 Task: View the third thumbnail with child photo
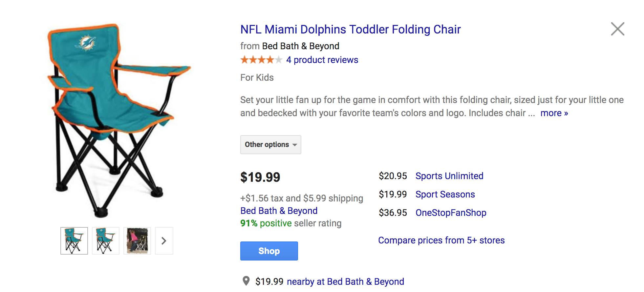click(137, 241)
